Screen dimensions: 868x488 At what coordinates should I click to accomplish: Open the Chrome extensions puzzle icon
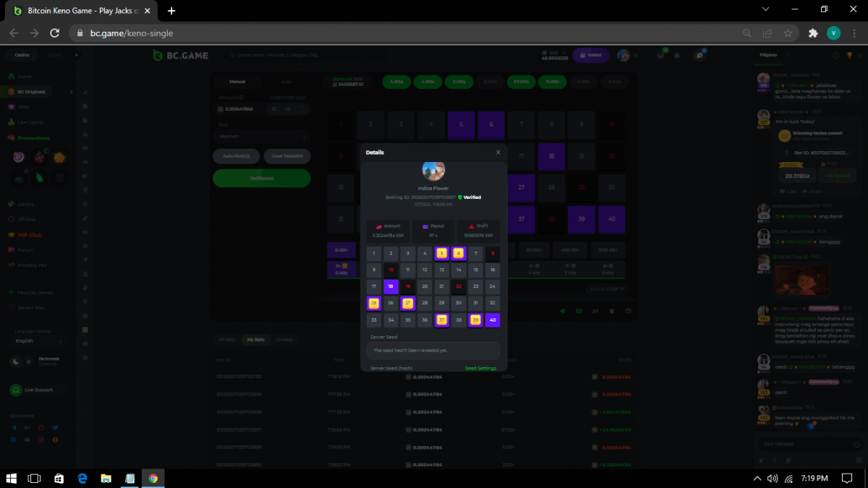(x=813, y=33)
